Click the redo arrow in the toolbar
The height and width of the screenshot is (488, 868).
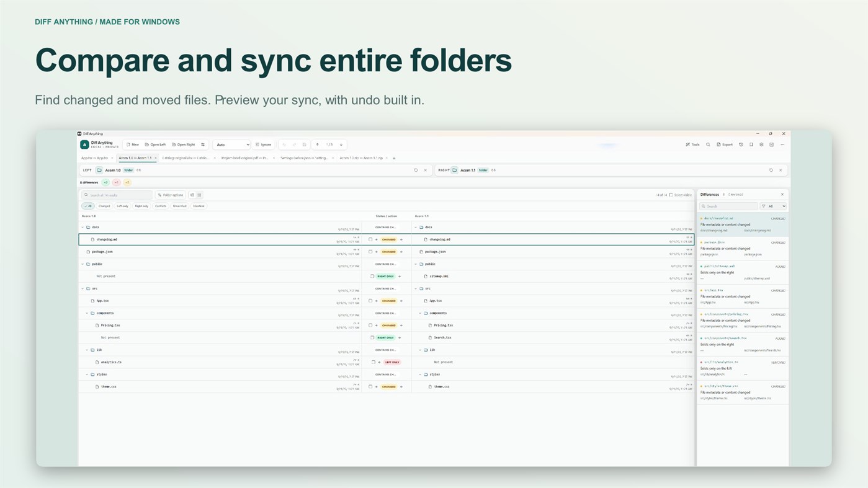pyautogui.click(x=294, y=144)
